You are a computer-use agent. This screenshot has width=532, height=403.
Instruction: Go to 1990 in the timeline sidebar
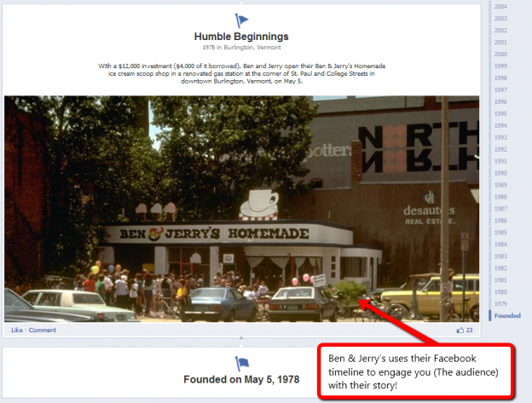click(x=500, y=173)
